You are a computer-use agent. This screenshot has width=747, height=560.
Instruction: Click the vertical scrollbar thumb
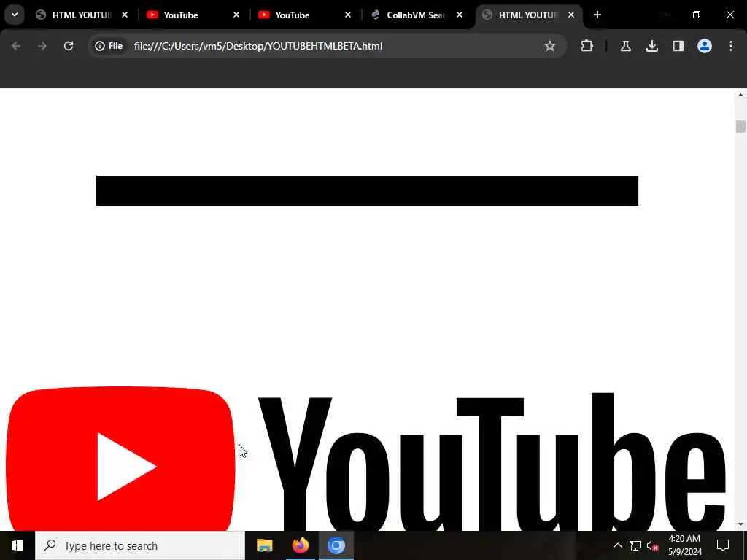tap(740, 126)
